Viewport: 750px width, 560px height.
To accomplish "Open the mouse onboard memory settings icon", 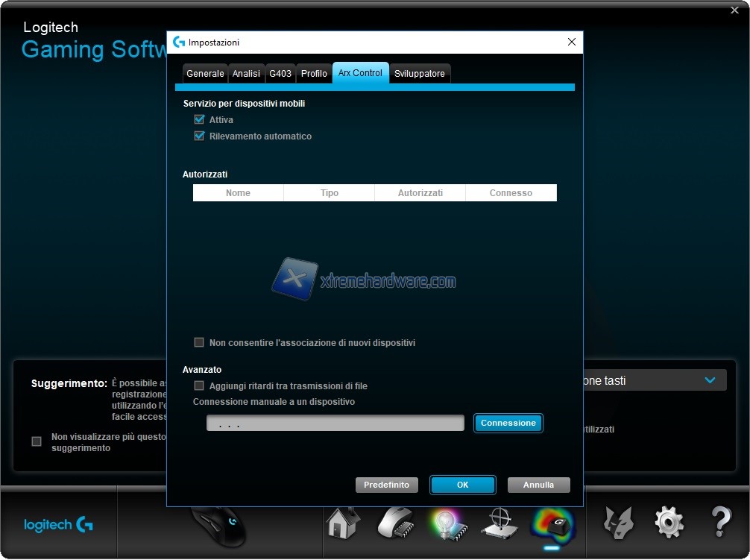I will 395,522.
